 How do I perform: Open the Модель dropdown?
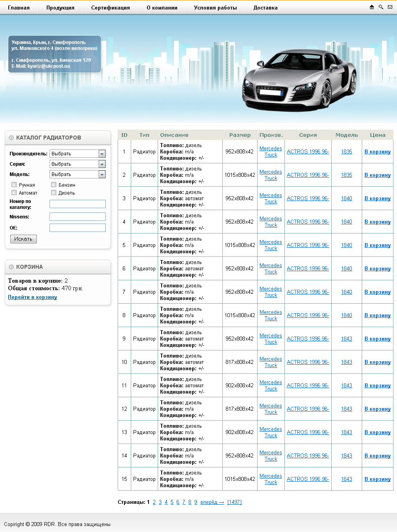click(x=78, y=174)
